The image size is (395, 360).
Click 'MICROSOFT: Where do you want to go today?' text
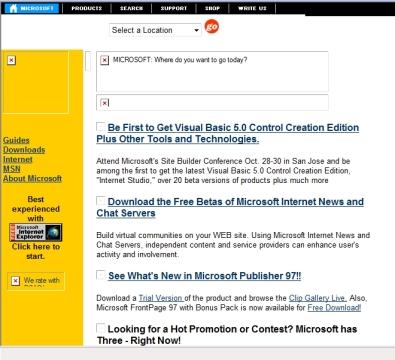tap(180, 60)
